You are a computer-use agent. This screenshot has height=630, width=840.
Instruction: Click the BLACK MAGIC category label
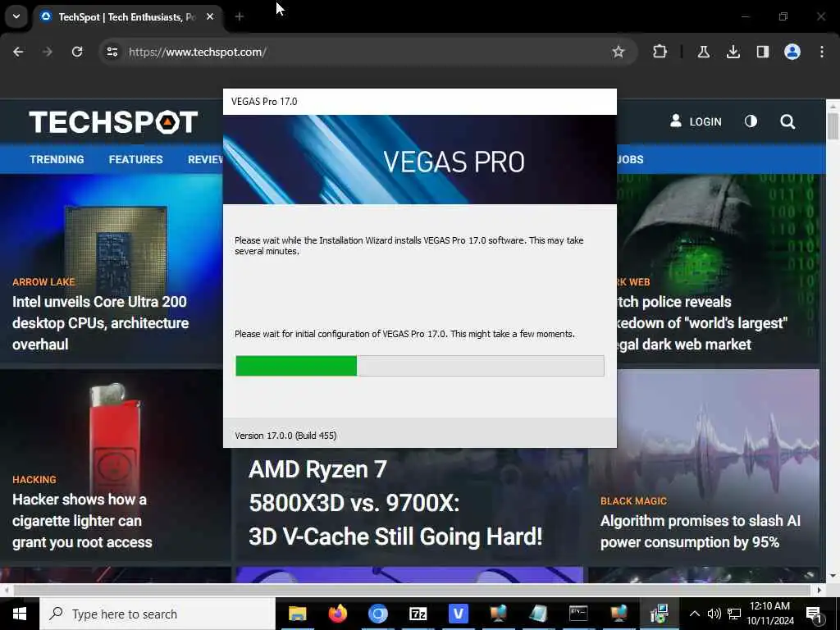(x=634, y=501)
